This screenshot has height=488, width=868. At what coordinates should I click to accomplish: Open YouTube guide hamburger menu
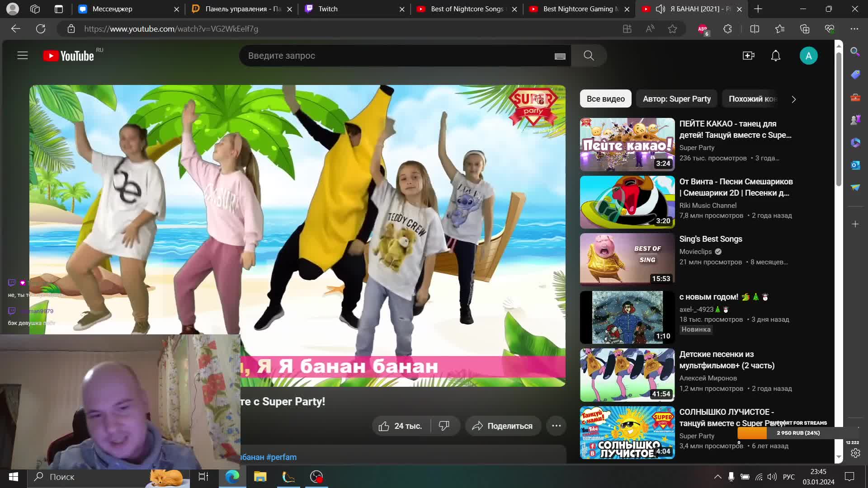(x=23, y=56)
